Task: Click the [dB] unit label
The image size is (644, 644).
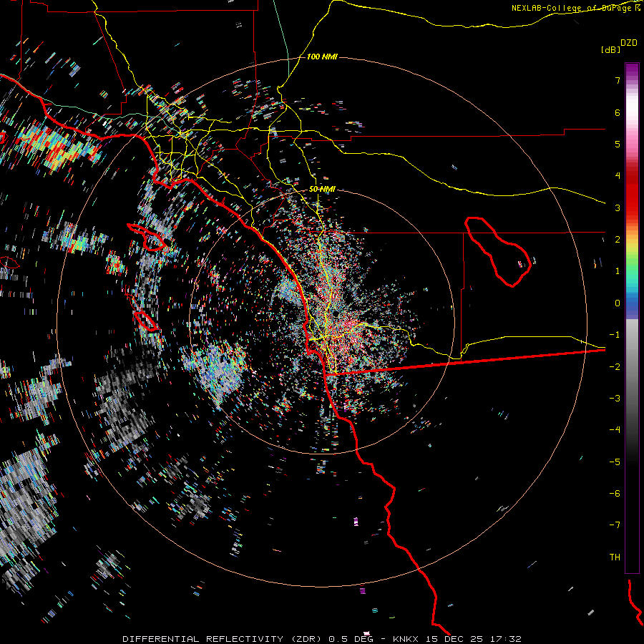Action: [x=610, y=49]
